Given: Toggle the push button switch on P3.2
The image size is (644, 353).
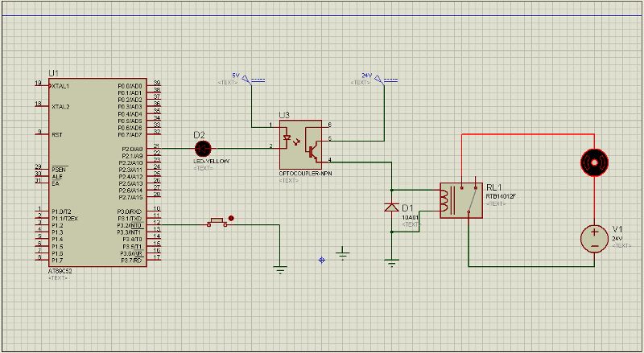Looking at the screenshot, I should point(217,222).
